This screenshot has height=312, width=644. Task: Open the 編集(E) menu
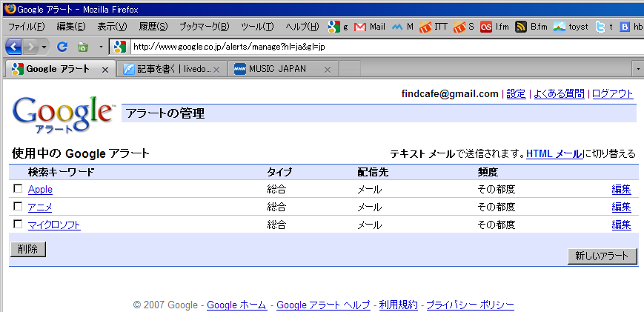coord(71,27)
